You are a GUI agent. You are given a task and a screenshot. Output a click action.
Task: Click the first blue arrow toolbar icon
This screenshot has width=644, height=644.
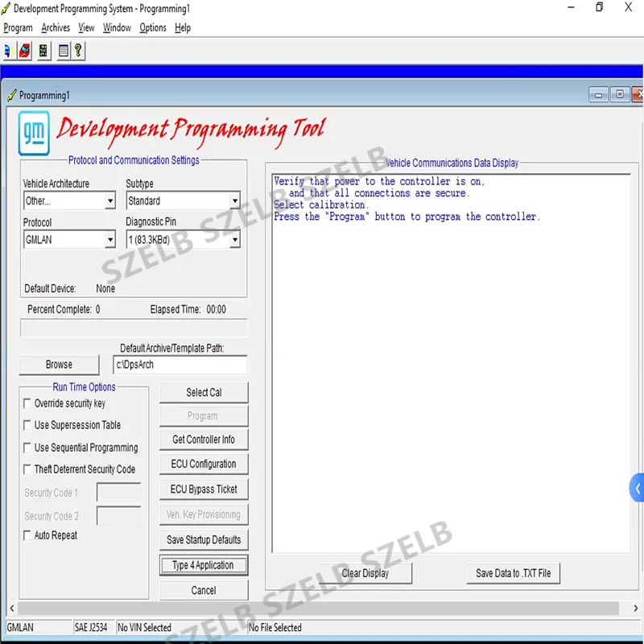point(8,50)
